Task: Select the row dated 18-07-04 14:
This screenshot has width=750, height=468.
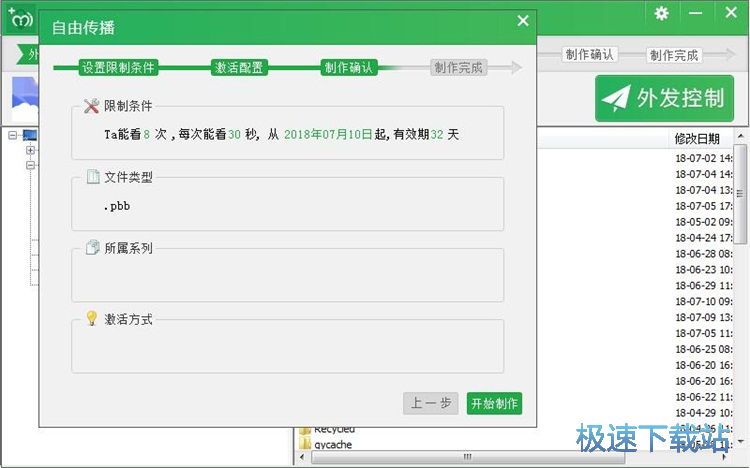Action: point(703,174)
